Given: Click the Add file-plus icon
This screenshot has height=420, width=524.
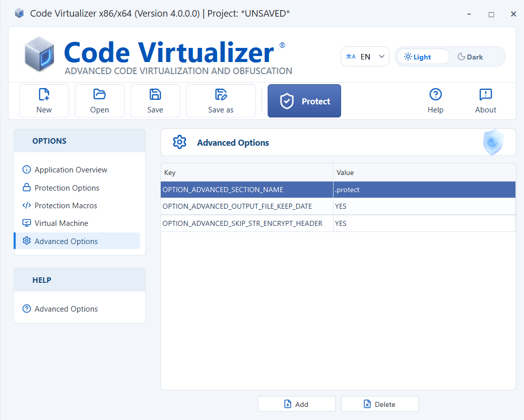Looking at the screenshot, I should pos(287,404).
